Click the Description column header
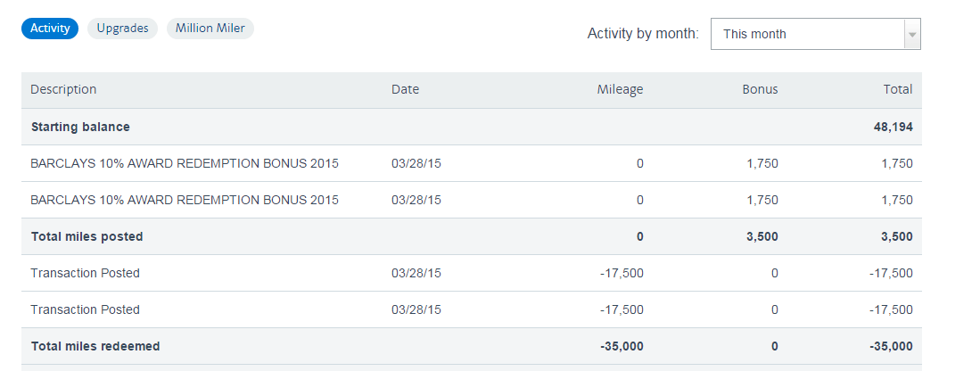 63,89
